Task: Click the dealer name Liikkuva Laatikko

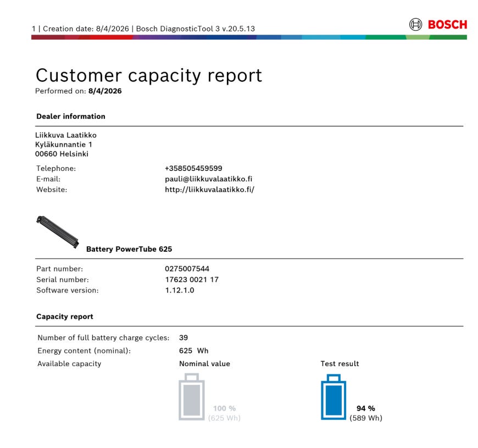Action: (x=66, y=135)
